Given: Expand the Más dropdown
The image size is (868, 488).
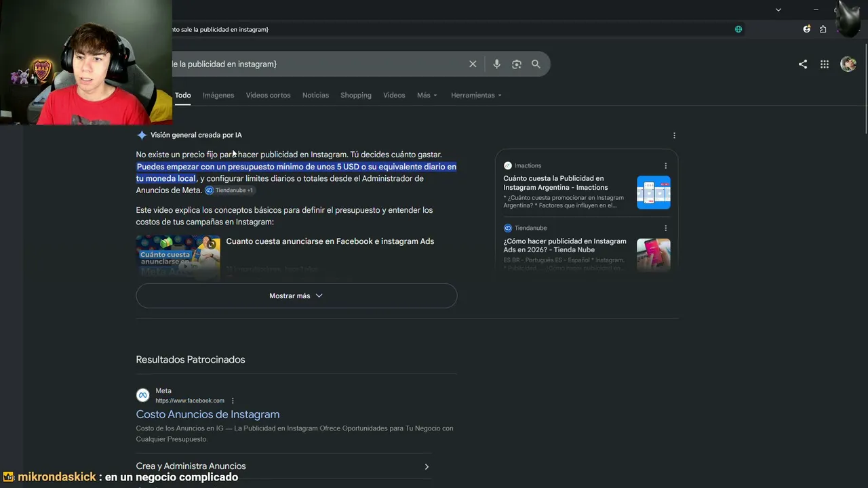Looking at the screenshot, I should click(x=427, y=96).
